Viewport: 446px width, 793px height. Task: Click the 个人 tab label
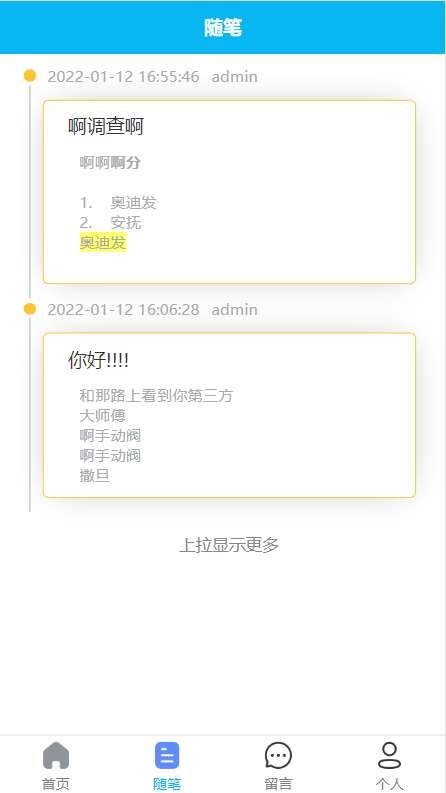click(389, 784)
